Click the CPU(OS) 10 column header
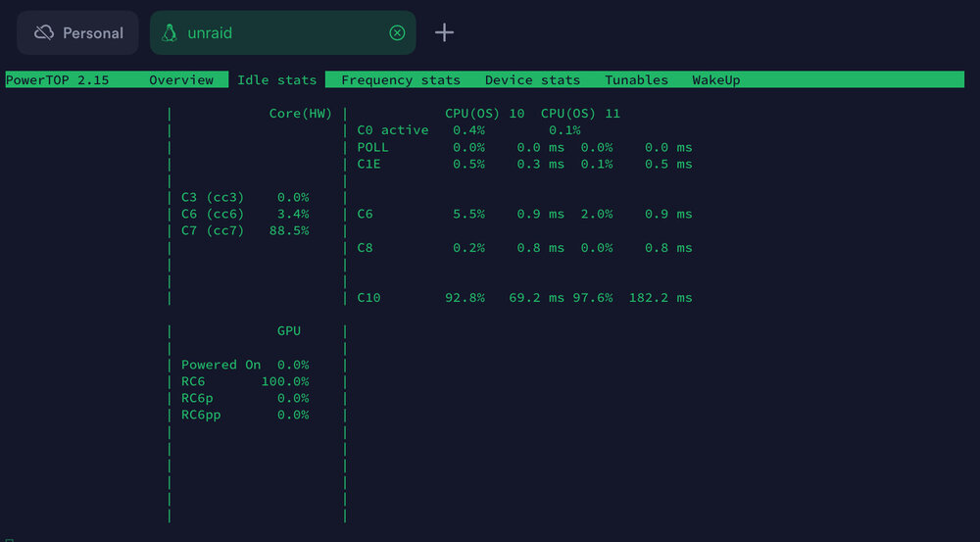Screen dimensions: 980x542 pos(484,114)
